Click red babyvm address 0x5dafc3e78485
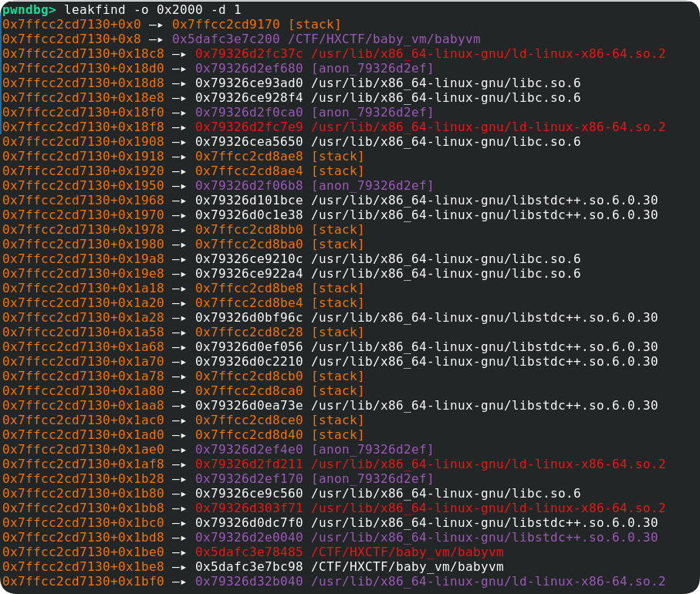 coord(249,552)
